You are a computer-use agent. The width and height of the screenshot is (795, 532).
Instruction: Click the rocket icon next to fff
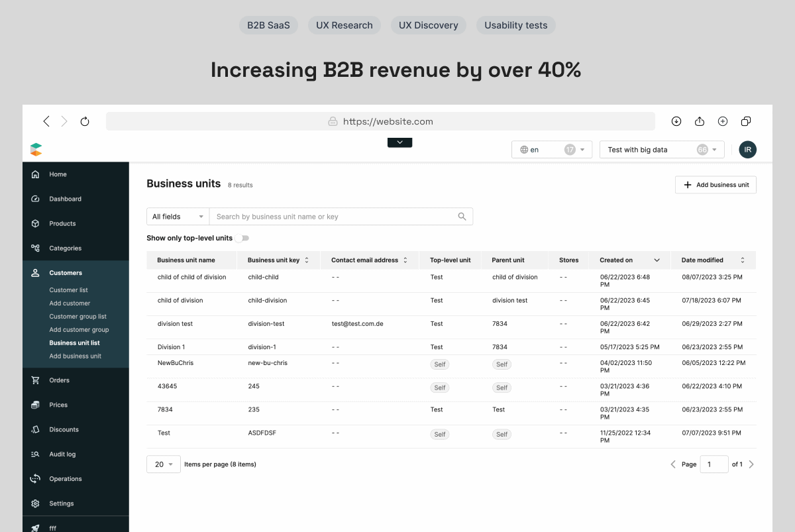pyautogui.click(x=35, y=528)
